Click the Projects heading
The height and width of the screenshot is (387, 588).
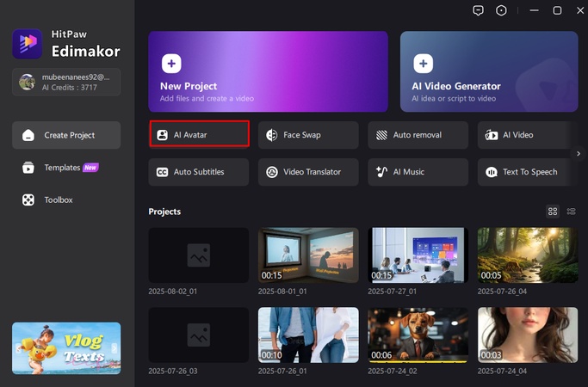pyautogui.click(x=164, y=212)
